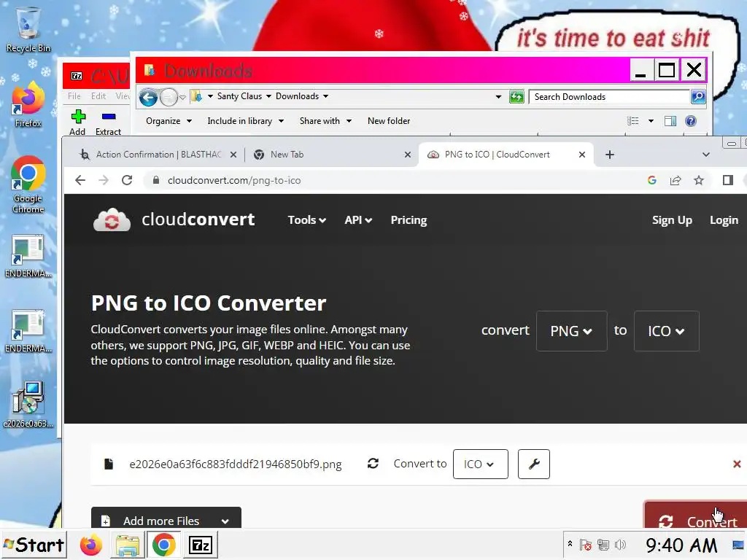The image size is (747, 560).
Task: Expand the Organize menu in Downloads
Action: (x=169, y=121)
